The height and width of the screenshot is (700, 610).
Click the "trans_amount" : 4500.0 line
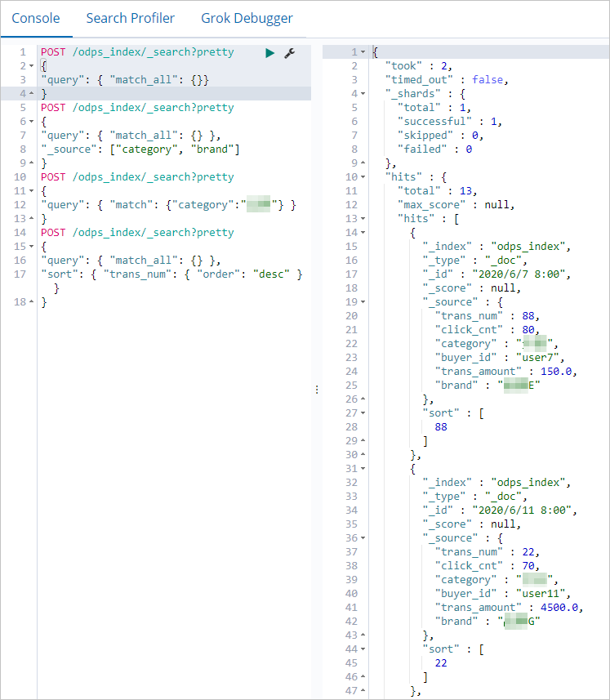[x=510, y=608]
